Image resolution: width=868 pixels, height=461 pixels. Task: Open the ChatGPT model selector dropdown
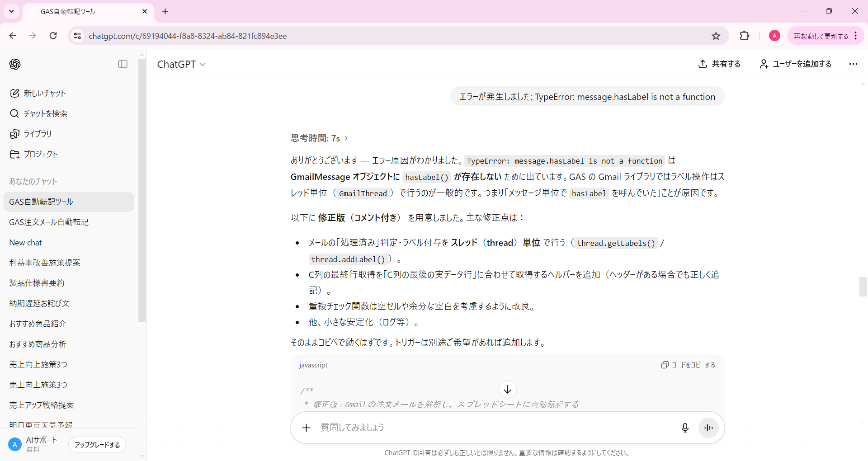(x=181, y=64)
